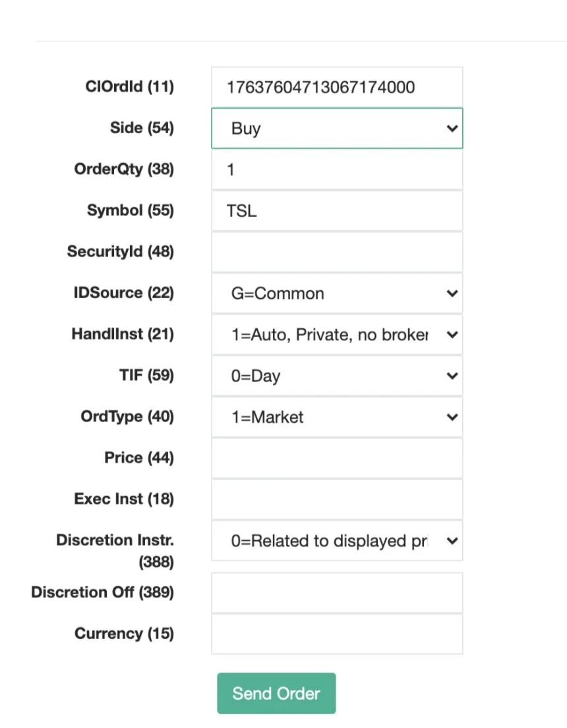Screen dimensions: 567x728
Task: Click the Exec Inst (18) text field
Action: 337,499
